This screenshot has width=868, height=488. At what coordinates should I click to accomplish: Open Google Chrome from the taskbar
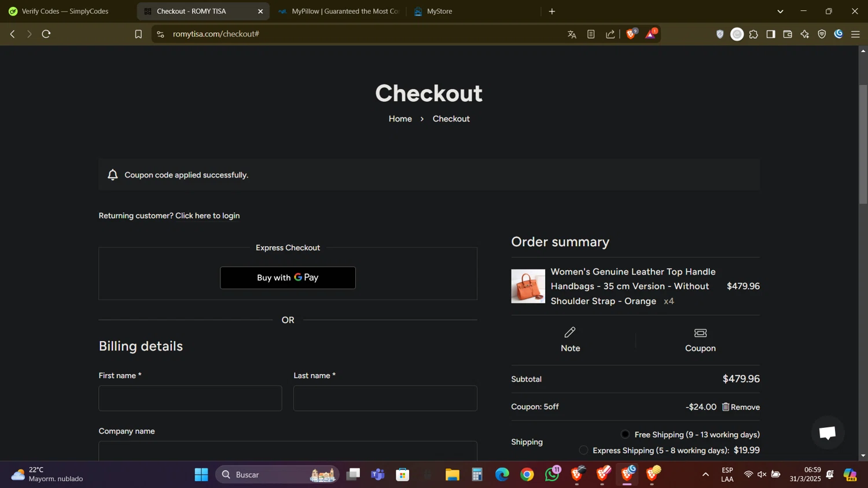point(527,475)
